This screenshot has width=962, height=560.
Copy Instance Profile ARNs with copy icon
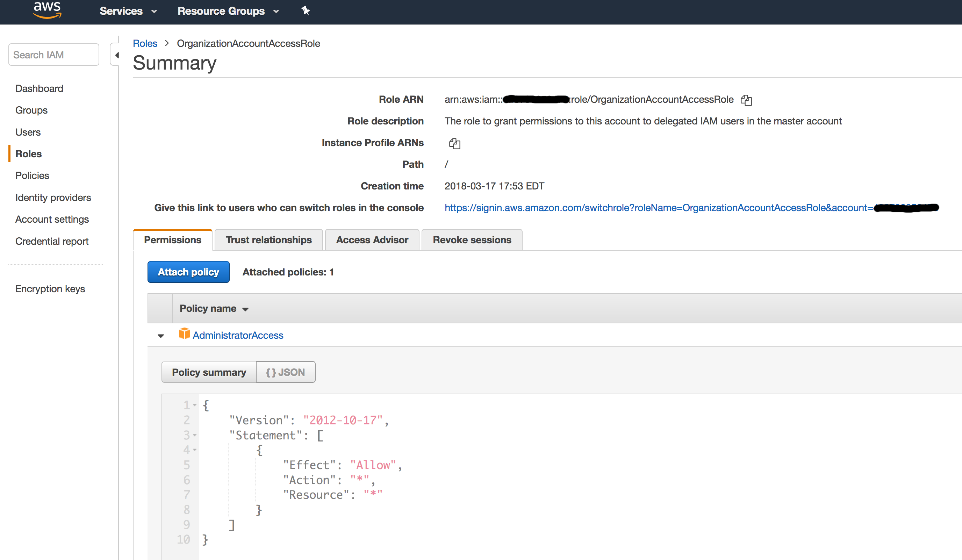454,144
